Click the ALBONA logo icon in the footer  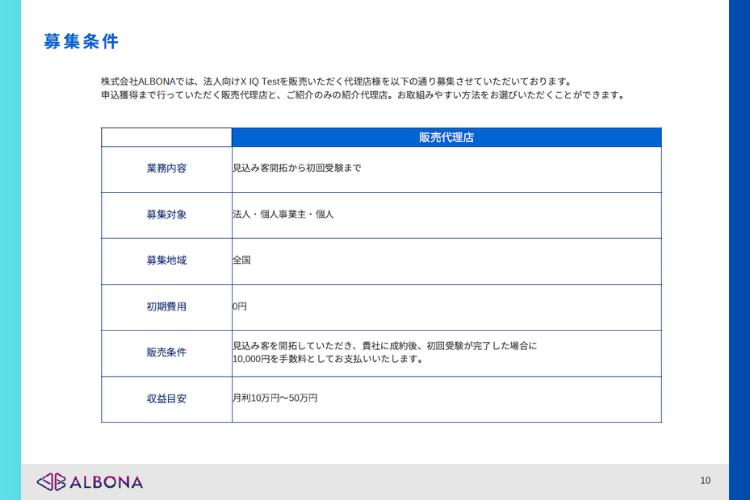(51, 482)
